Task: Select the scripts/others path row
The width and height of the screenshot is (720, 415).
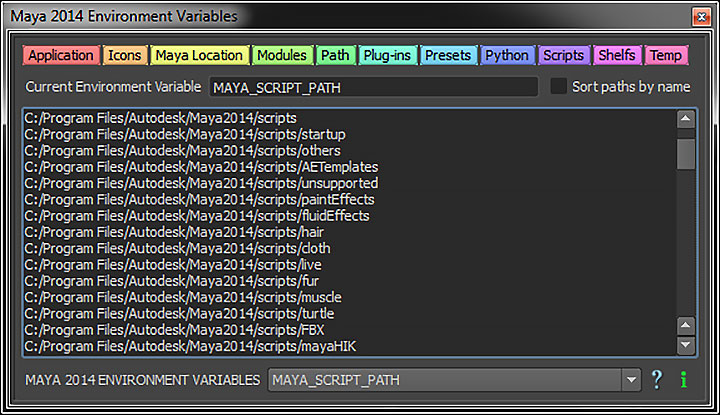Action: (x=349, y=151)
